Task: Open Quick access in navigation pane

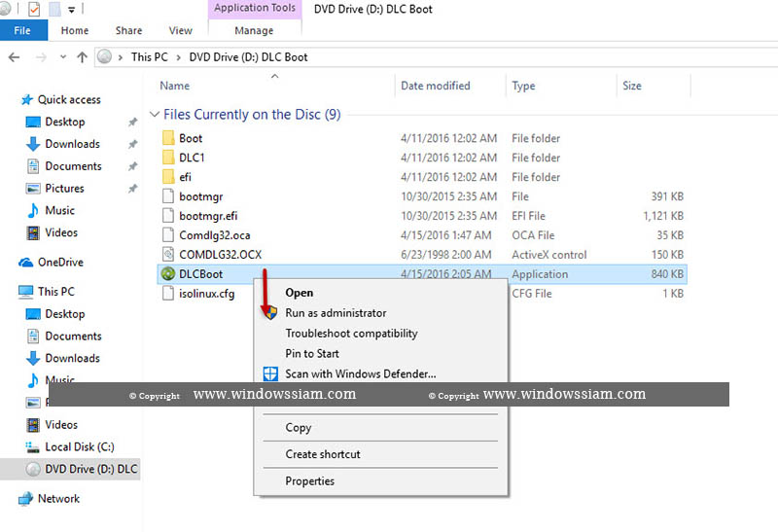Action: [x=69, y=99]
